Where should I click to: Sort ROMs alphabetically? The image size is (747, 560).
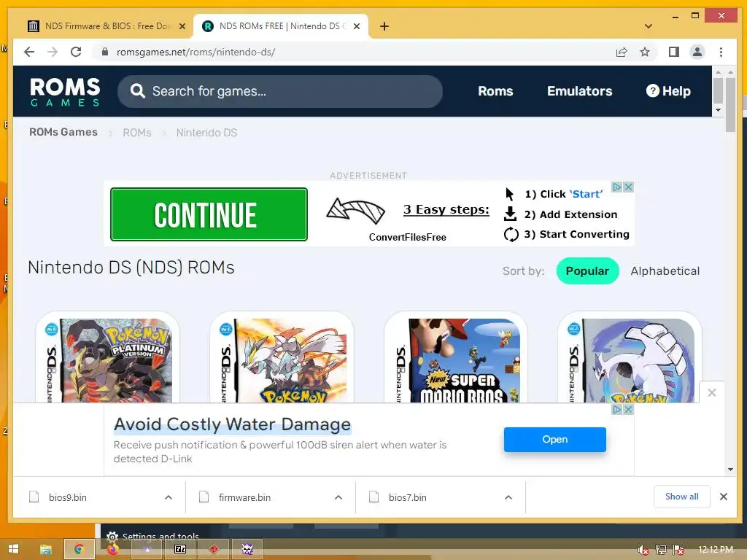(665, 271)
